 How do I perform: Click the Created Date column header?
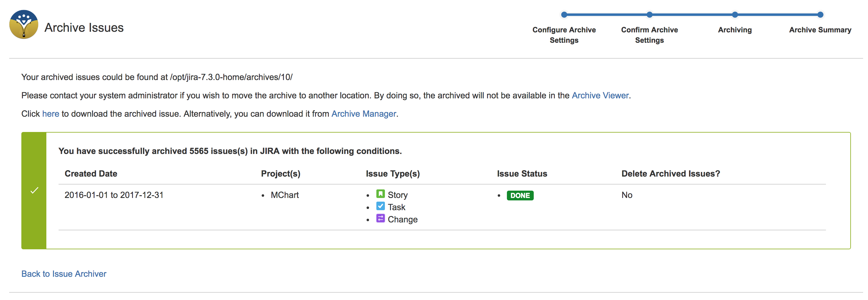coord(91,174)
